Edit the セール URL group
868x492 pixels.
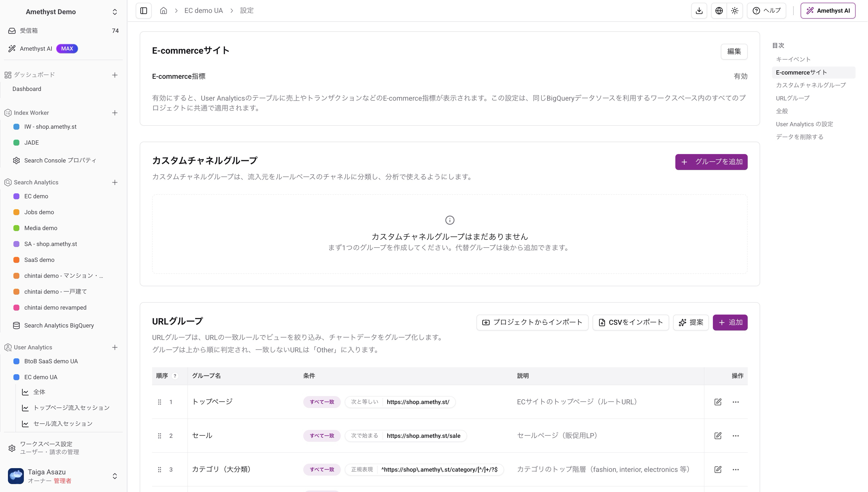pos(718,436)
